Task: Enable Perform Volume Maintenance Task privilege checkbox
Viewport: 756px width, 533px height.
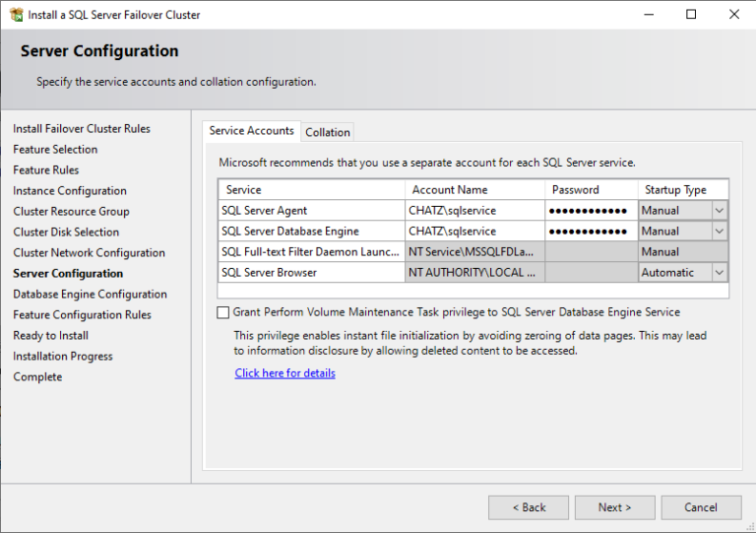Action: pyautogui.click(x=223, y=312)
